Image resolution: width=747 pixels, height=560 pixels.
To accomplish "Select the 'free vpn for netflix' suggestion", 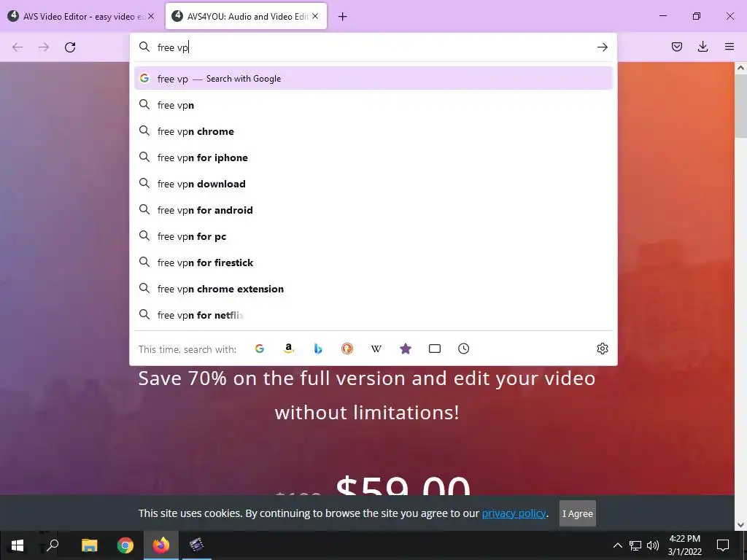I will (373, 315).
